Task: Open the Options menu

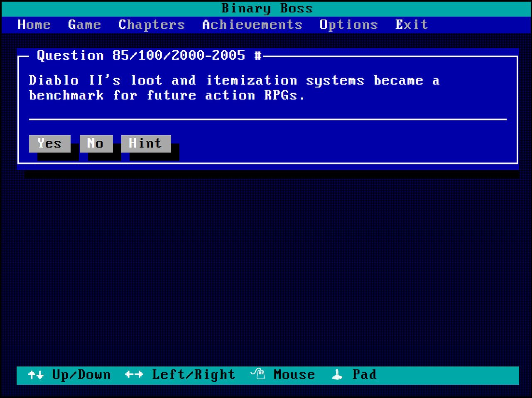Action: (348, 25)
